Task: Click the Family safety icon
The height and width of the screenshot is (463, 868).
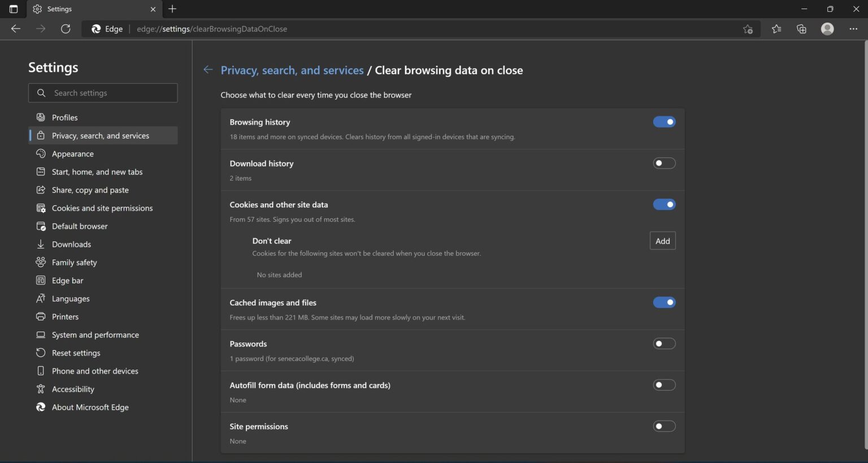Action: [x=40, y=262]
